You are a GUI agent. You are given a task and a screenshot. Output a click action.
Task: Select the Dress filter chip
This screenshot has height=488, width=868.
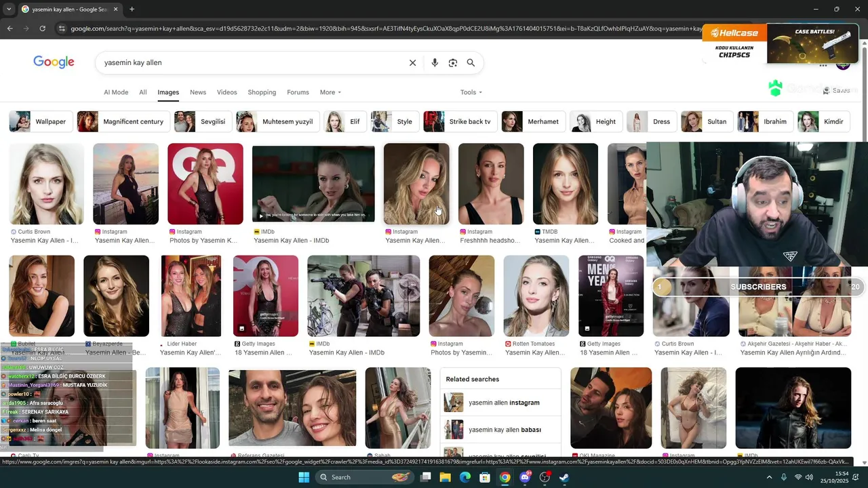tap(652, 122)
